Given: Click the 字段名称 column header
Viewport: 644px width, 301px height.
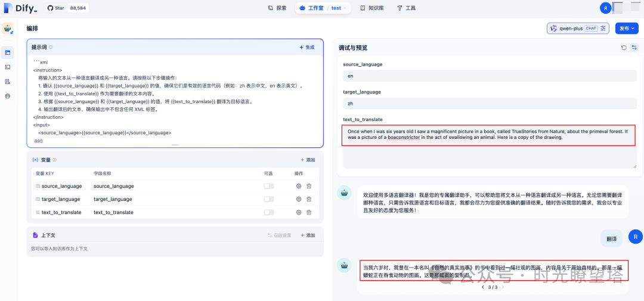Looking at the screenshot, I should [x=103, y=173].
